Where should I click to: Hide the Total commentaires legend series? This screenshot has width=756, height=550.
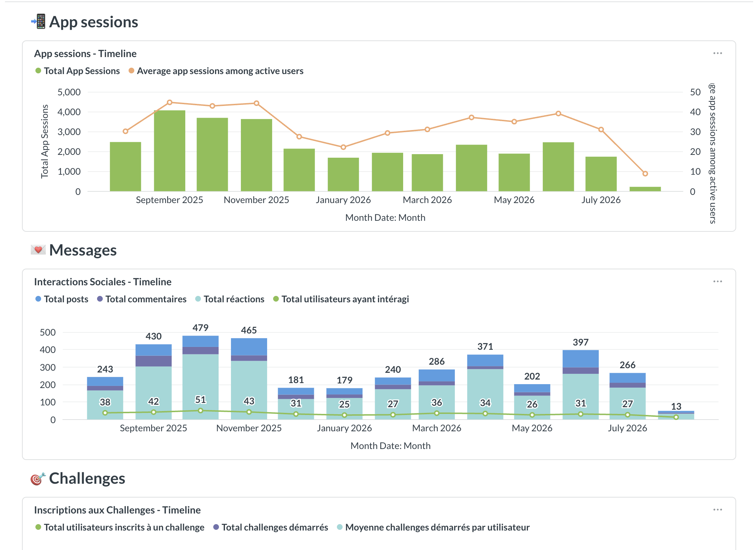(x=142, y=299)
